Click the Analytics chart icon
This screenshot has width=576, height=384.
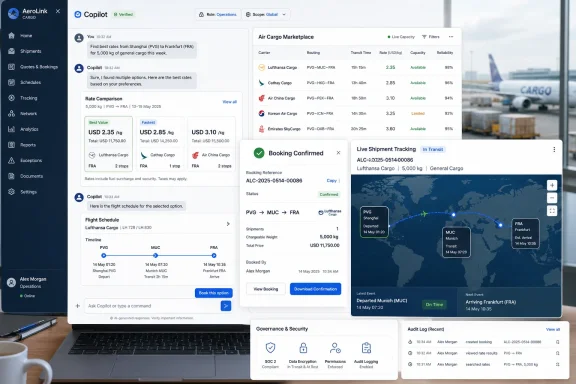[11, 129]
